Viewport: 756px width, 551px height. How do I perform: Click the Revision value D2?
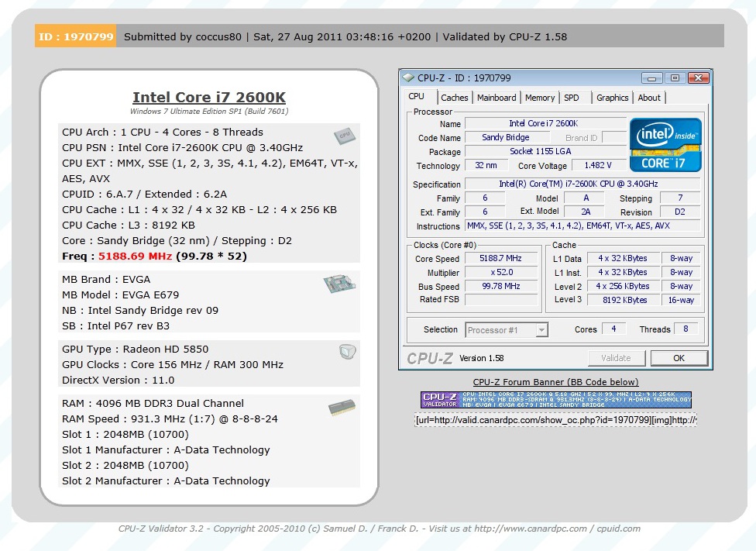[x=680, y=212]
